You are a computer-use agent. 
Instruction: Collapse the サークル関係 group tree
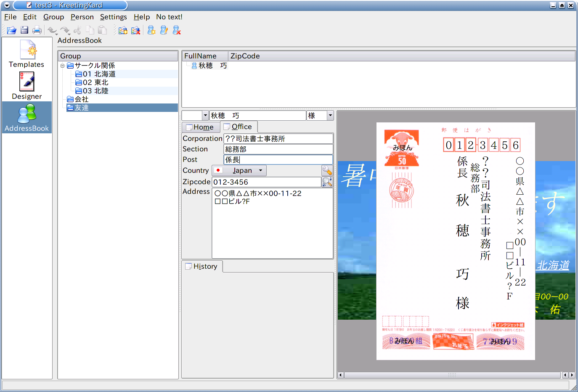62,66
